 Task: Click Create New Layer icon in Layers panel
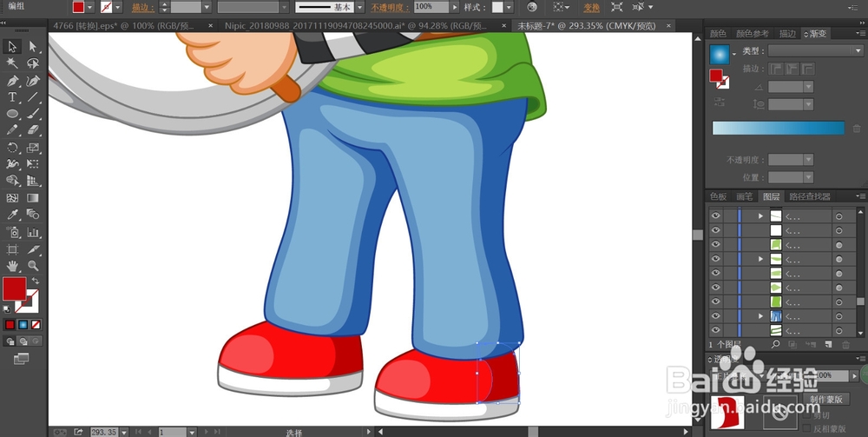828,345
